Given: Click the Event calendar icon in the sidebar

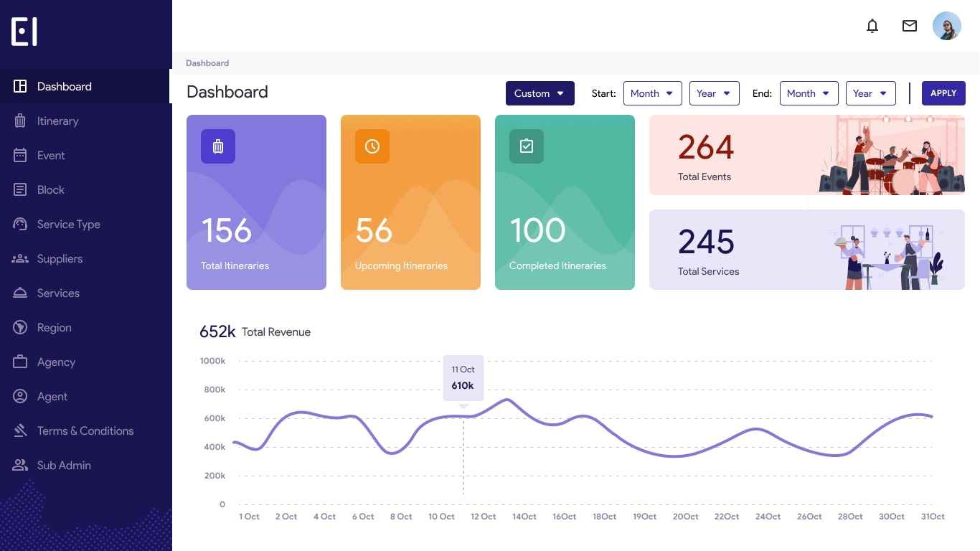Looking at the screenshot, I should [x=20, y=155].
